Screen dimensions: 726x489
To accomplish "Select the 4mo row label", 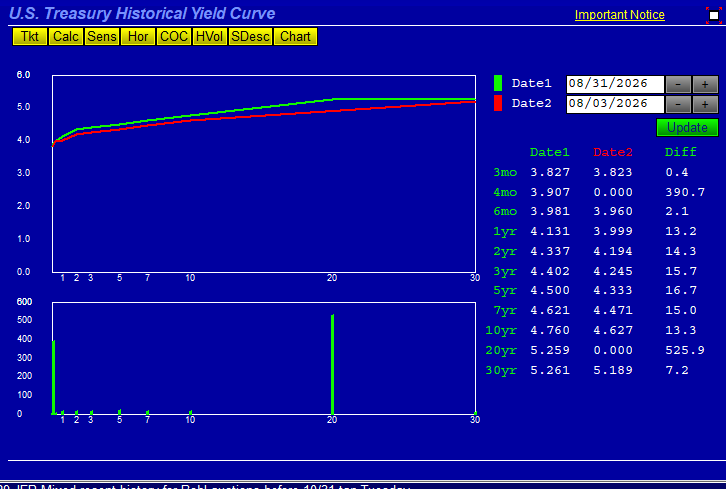I will coord(505,192).
